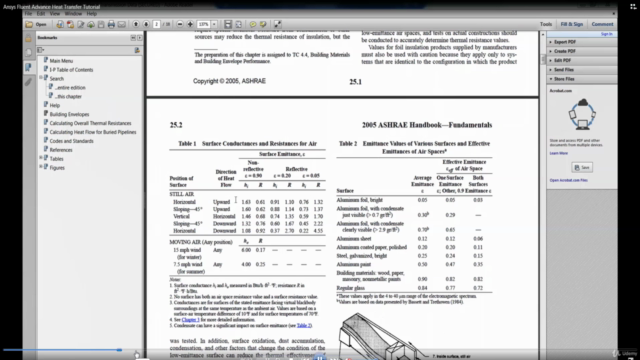
Task: Expand the Figures bookmark node
Action: tap(41, 167)
